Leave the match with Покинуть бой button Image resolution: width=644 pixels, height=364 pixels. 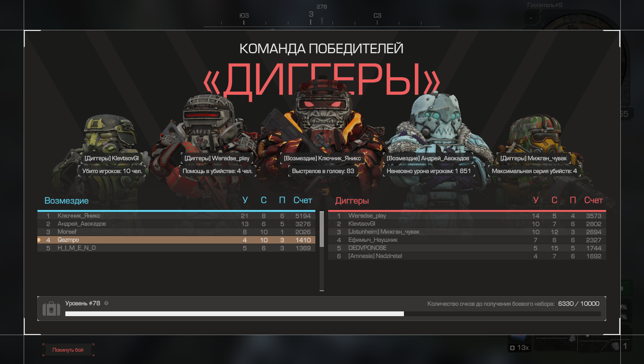point(68,350)
